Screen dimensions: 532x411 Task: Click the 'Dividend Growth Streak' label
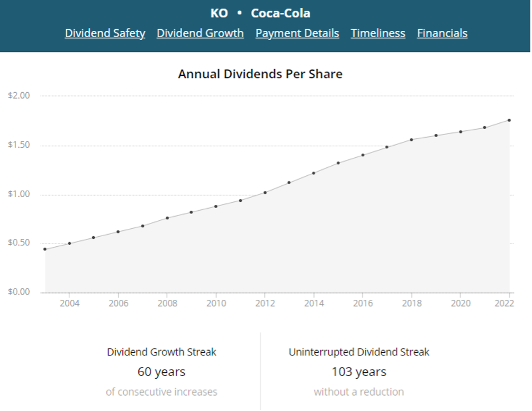pyautogui.click(x=161, y=352)
